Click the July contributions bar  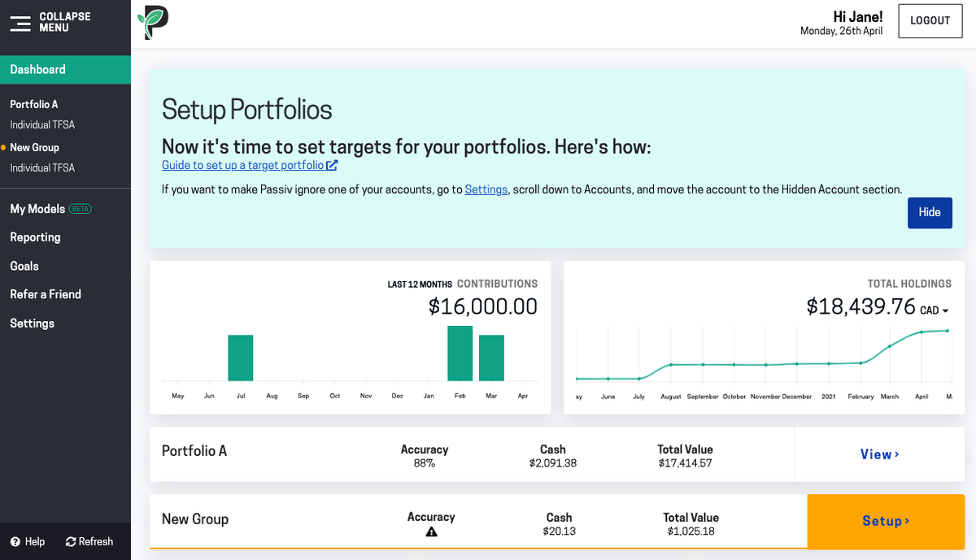(x=241, y=358)
